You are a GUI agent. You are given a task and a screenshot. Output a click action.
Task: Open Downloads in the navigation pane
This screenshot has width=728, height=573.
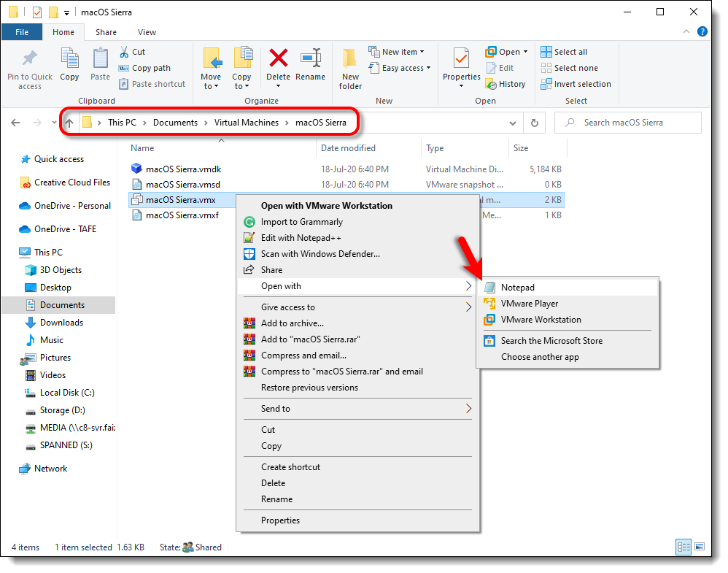tap(61, 323)
